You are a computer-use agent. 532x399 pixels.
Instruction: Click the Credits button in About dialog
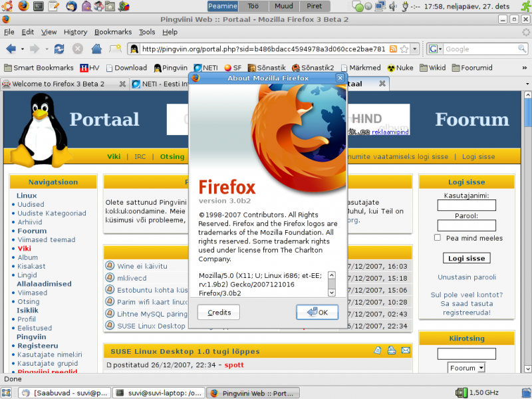pyautogui.click(x=219, y=312)
